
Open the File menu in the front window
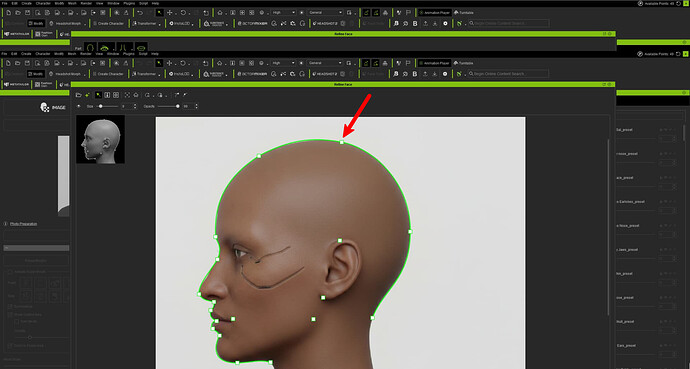[5, 54]
